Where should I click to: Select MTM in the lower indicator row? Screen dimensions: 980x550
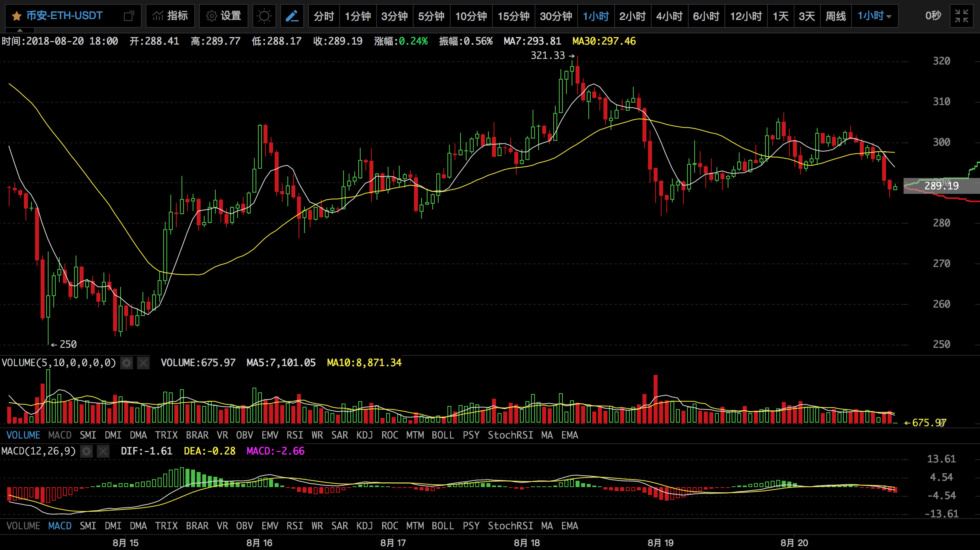coord(415,526)
